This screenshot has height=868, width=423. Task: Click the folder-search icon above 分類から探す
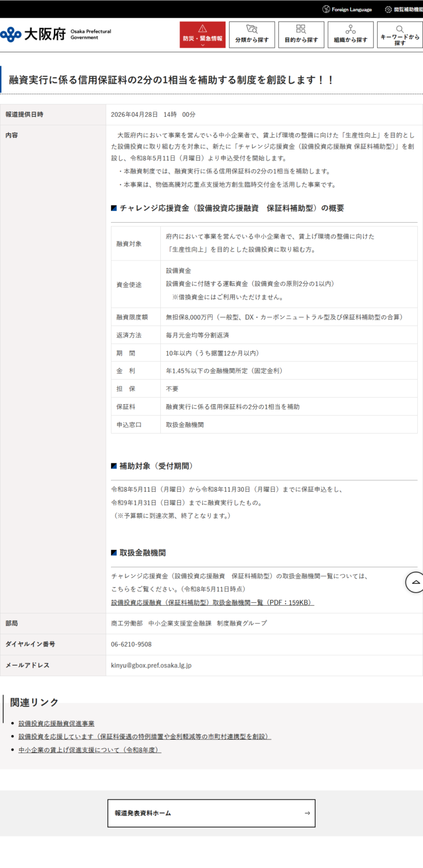coord(252,29)
